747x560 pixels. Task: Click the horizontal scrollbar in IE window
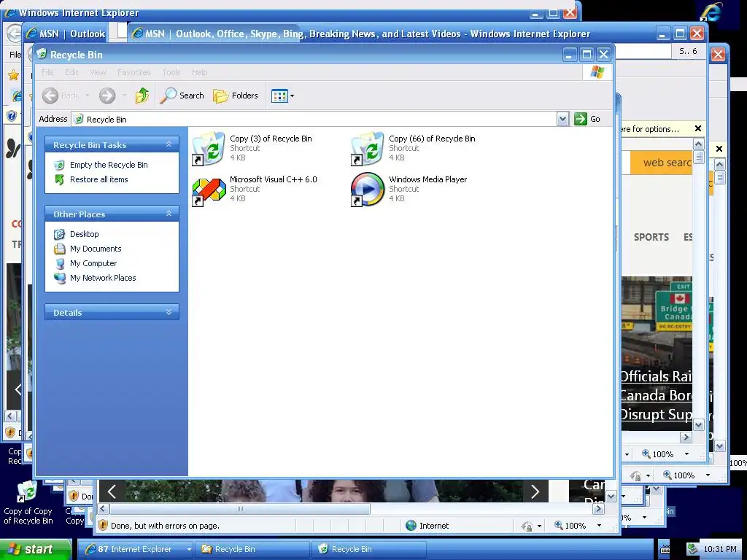point(240,509)
